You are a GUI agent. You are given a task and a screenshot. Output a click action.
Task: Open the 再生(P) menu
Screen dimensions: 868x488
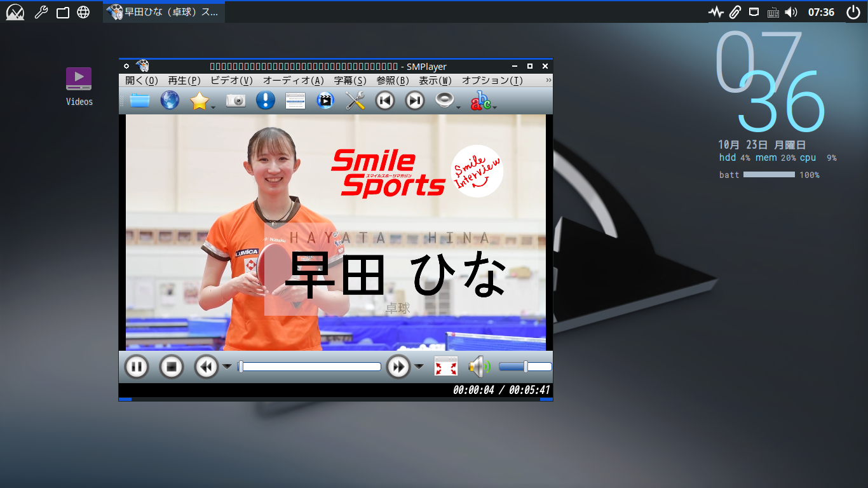point(184,80)
